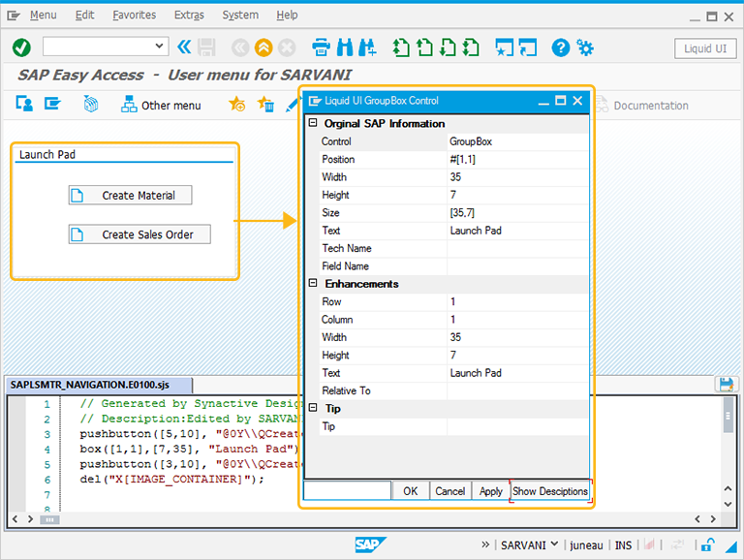Click the Generate Shortcut icon
This screenshot has width=744, height=560.
528,47
